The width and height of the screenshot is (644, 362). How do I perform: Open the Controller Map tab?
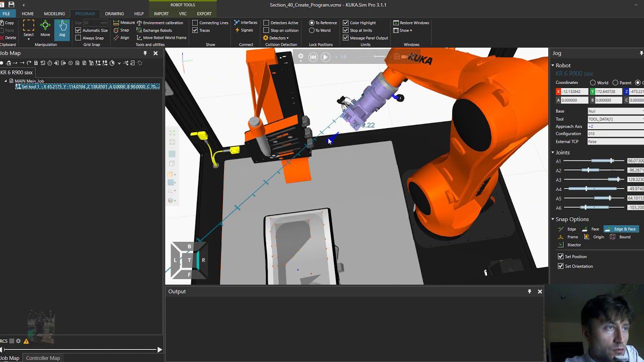[43, 358]
